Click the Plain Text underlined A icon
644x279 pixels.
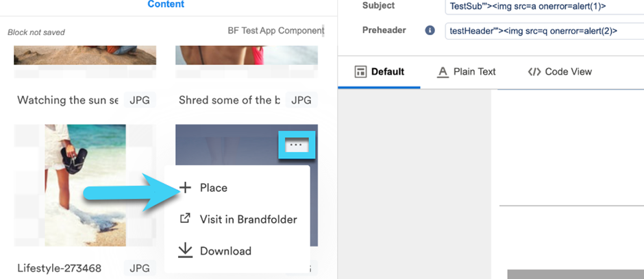(443, 72)
